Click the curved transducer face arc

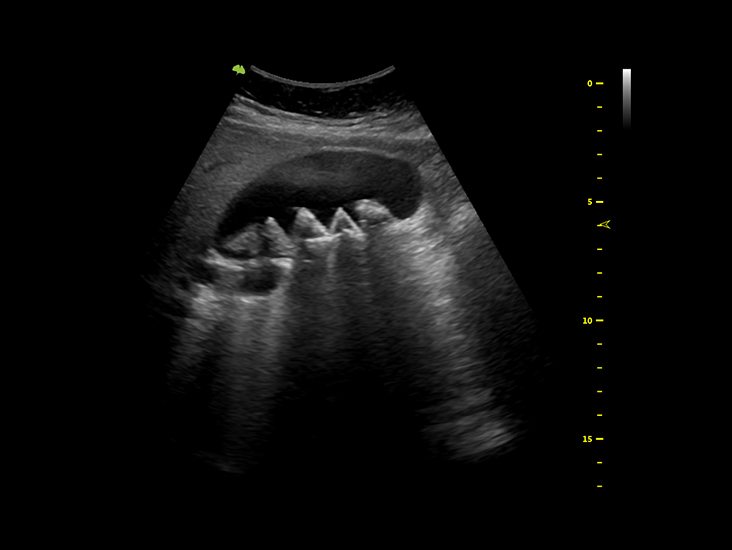322,80
